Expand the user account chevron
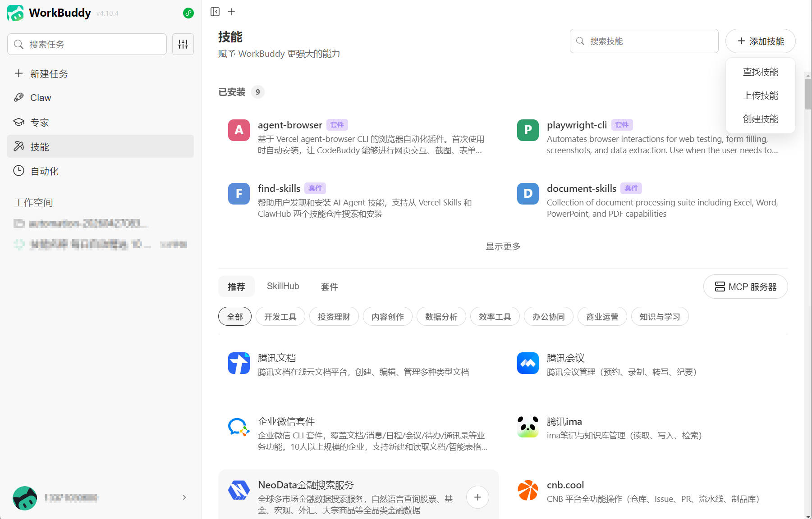The width and height of the screenshot is (812, 519). (x=184, y=497)
